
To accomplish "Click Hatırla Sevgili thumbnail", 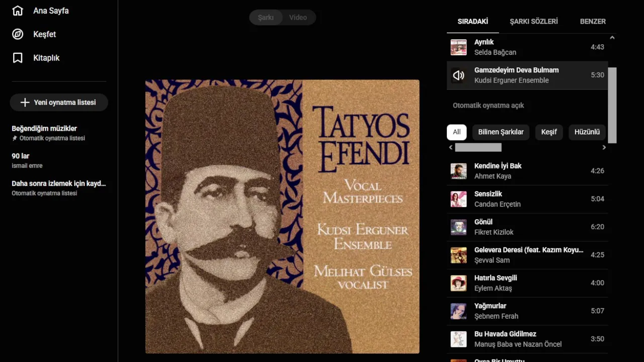I will coord(458,283).
